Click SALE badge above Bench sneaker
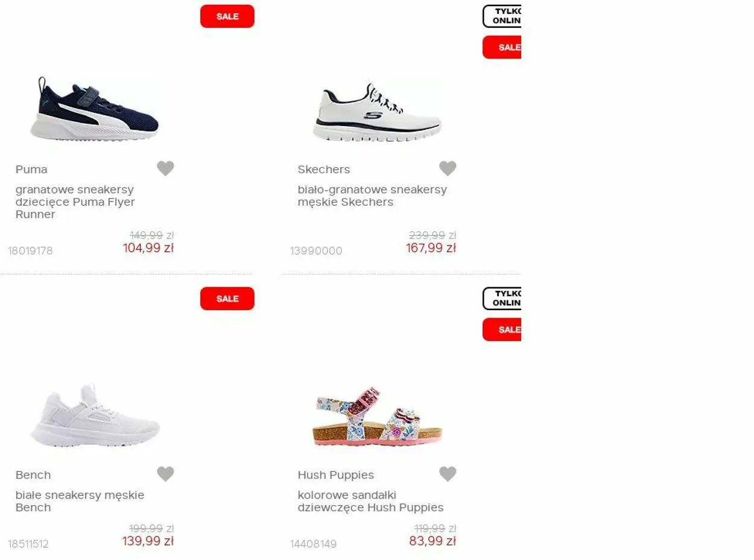The width and height of the screenshot is (754, 560). click(227, 299)
